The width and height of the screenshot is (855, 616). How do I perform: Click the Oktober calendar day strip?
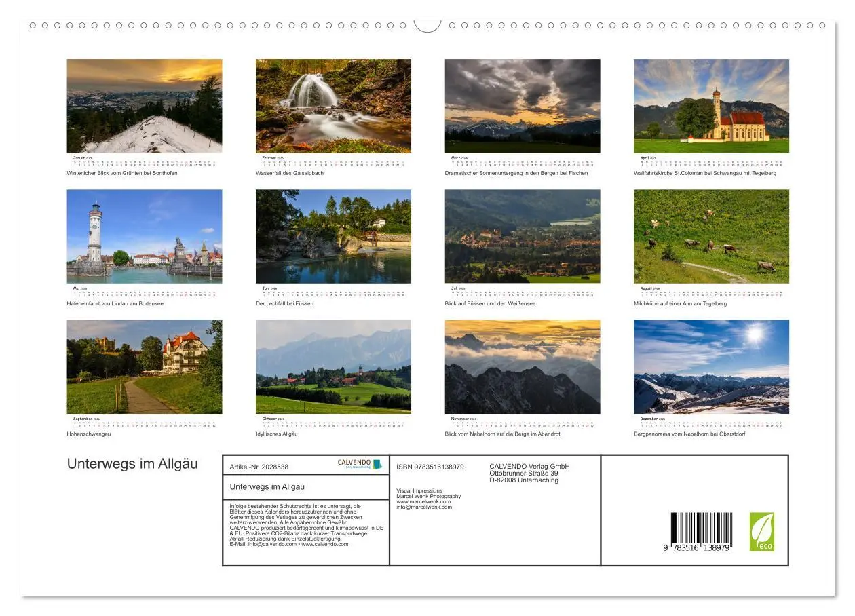[333, 424]
